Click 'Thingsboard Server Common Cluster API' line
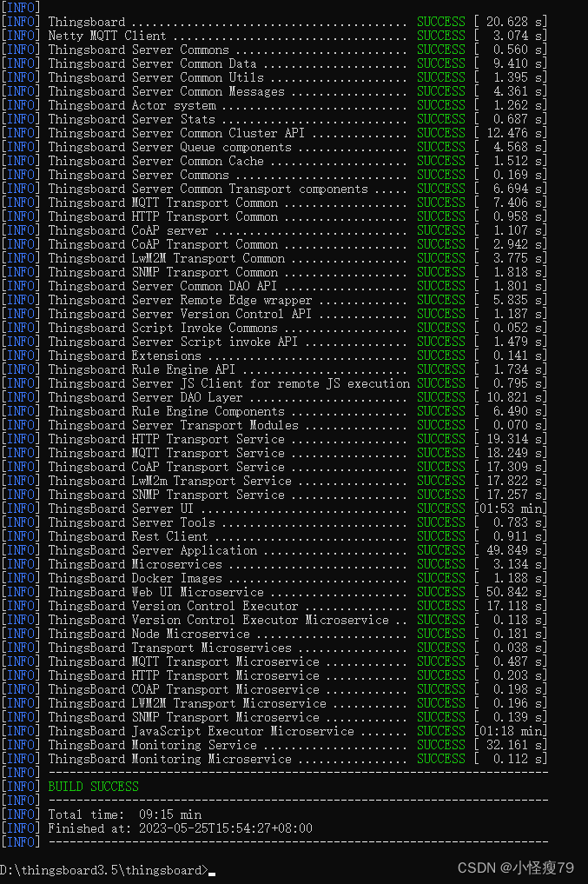The width and height of the screenshot is (588, 884). 274,133
